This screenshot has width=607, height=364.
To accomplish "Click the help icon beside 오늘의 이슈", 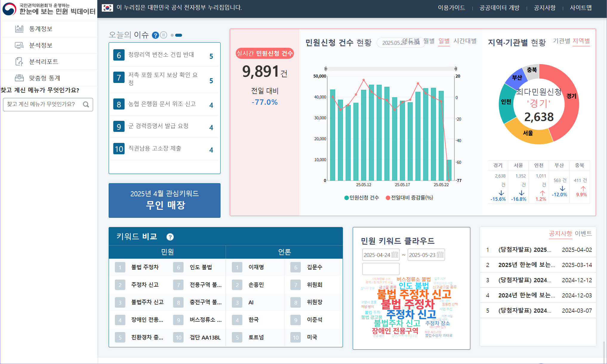I will [155, 35].
